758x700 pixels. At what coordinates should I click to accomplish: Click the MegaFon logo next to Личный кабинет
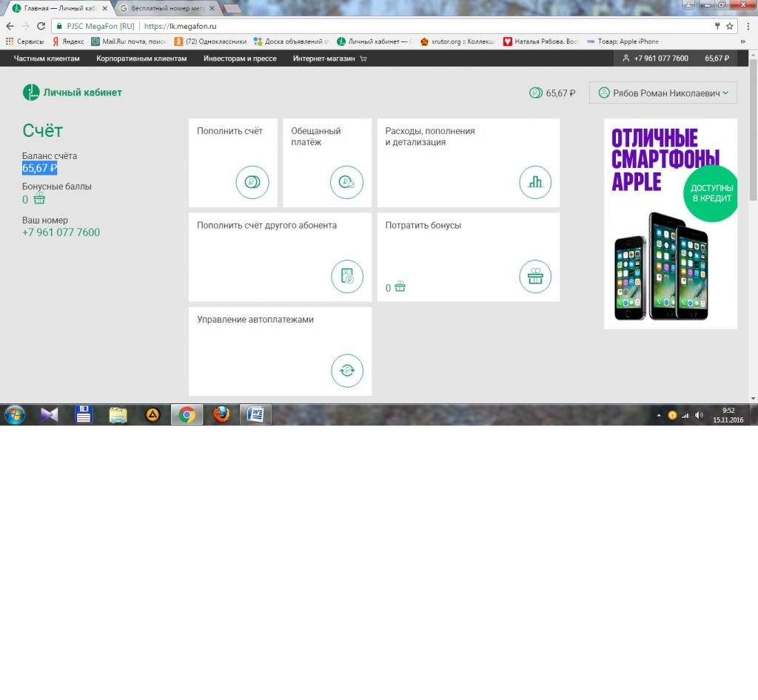click(31, 92)
